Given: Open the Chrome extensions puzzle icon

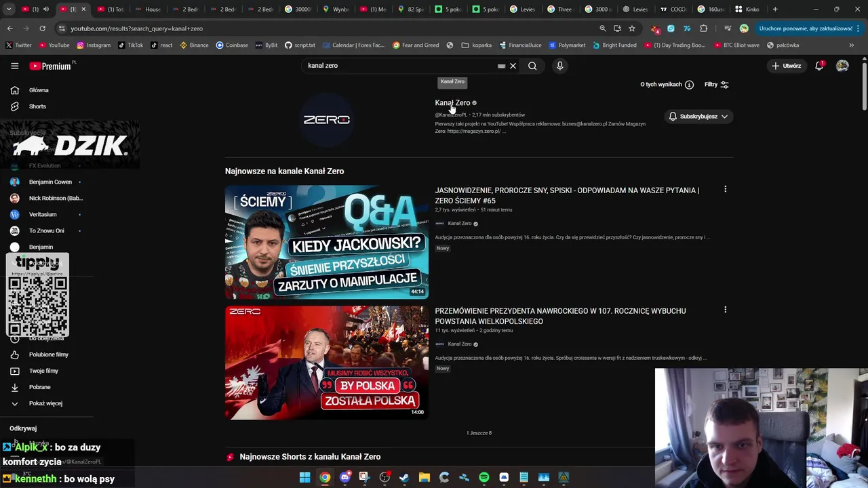Looking at the screenshot, I should point(703,28).
